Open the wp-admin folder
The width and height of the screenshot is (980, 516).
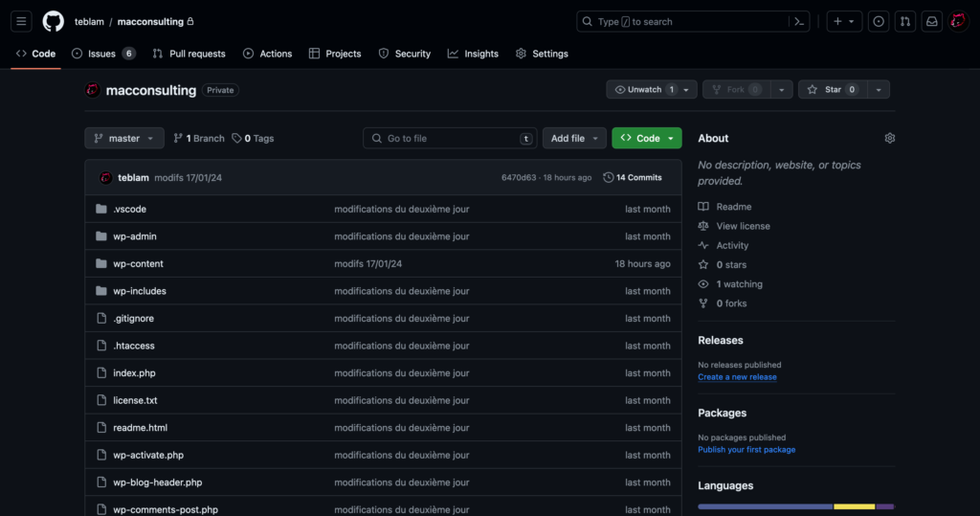[x=134, y=236]
